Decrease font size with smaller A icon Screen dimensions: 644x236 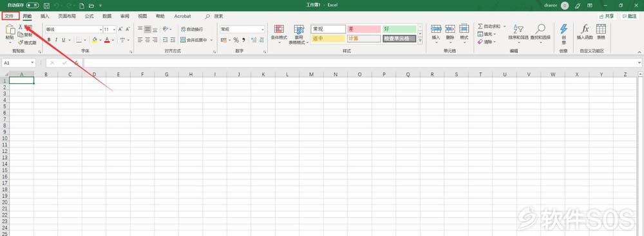pos(128,29)
